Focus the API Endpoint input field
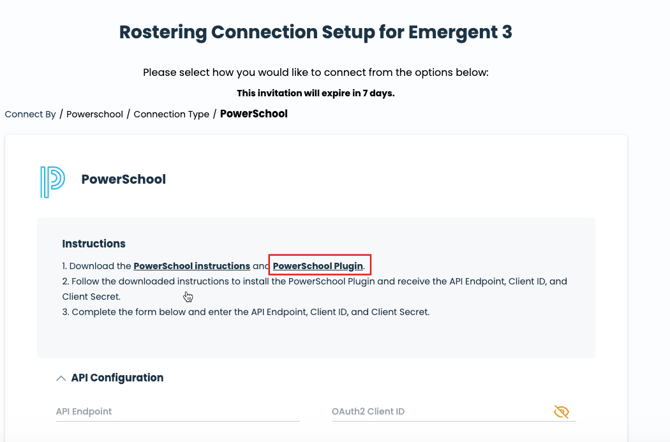670x442 pixels. [x=177, y=412]
